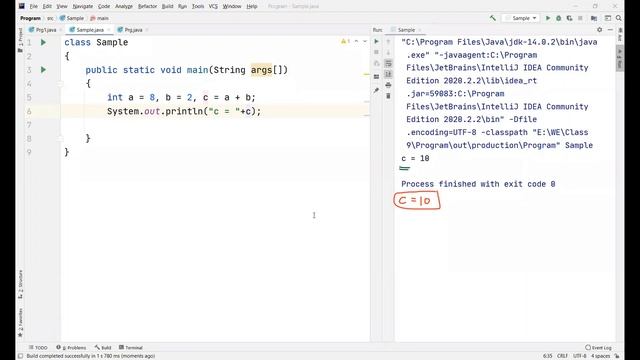Go to previous highlighted error arrow
The image size is (640, 360).
356,41
